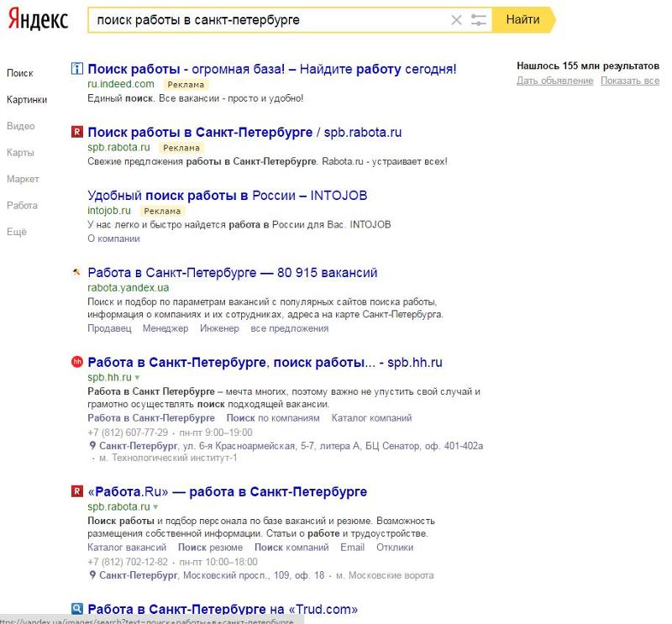Switch to Карты search

pyautogui.click(x=20, y=153)
